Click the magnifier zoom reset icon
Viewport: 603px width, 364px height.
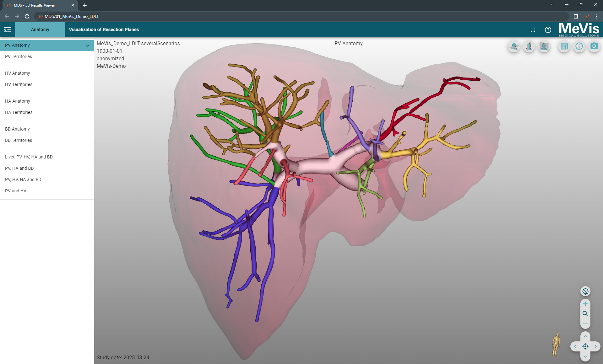pyautogui.click(x=585, y=314)
